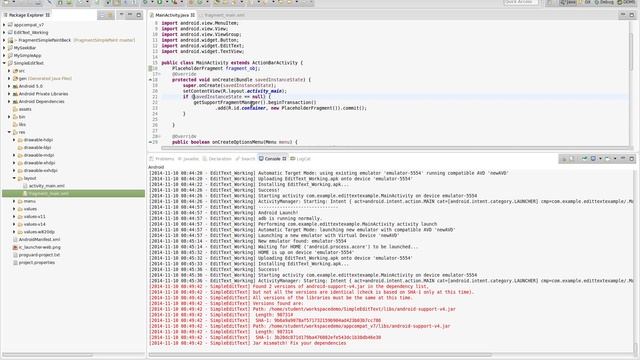
Task: Switch to Debug perspective
Action: pyautogui.click(x=604, y=2)
